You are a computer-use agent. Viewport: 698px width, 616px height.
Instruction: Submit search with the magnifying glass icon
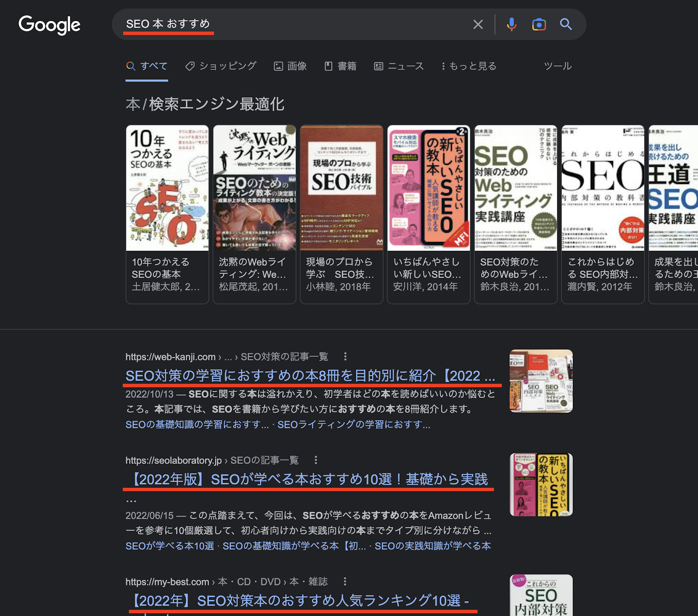566,24
